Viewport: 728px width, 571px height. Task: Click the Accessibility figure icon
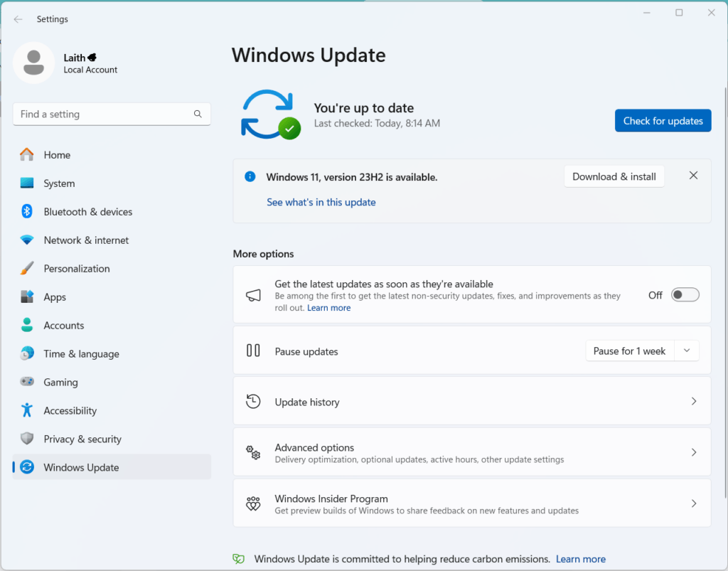point(27,411)
